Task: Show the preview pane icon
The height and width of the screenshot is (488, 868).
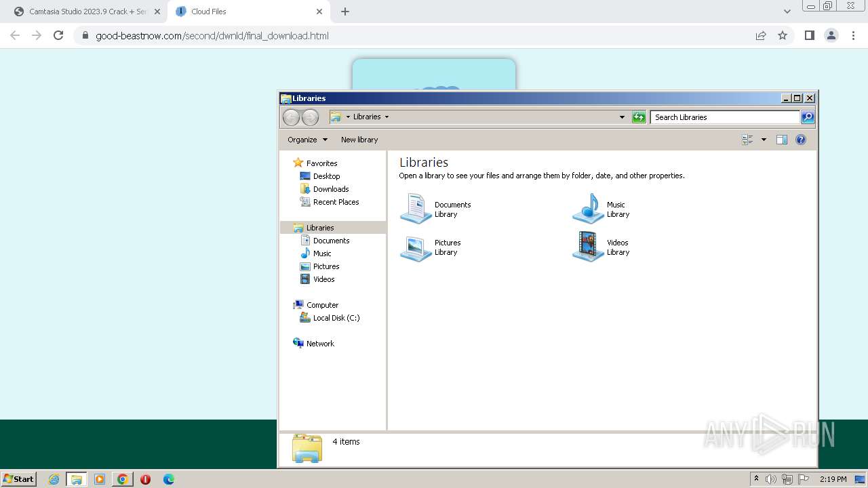Action: pyautogui.click(x=781, y=140)
